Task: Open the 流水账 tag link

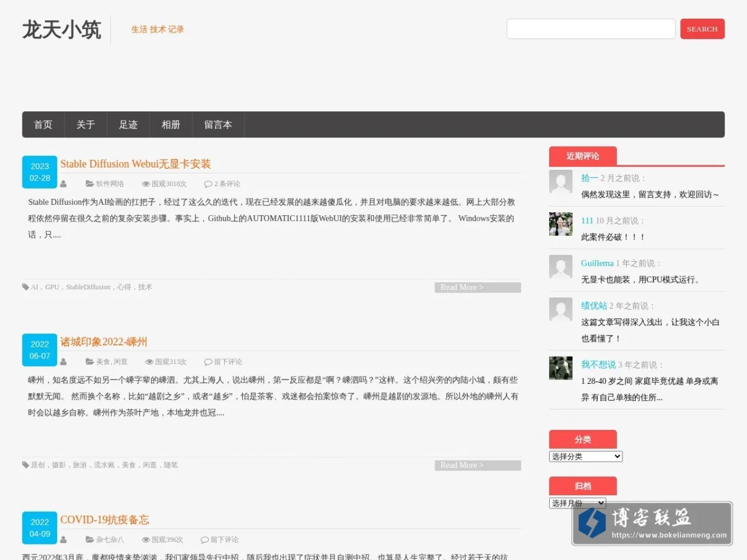Action: pos(105,465)
